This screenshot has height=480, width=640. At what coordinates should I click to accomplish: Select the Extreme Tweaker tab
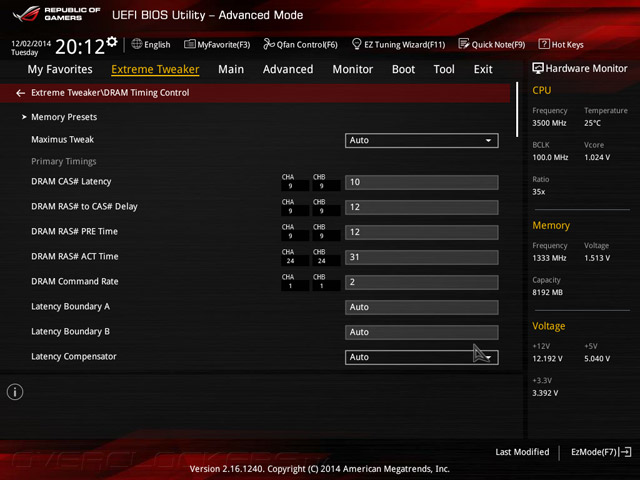pos(155,69)
